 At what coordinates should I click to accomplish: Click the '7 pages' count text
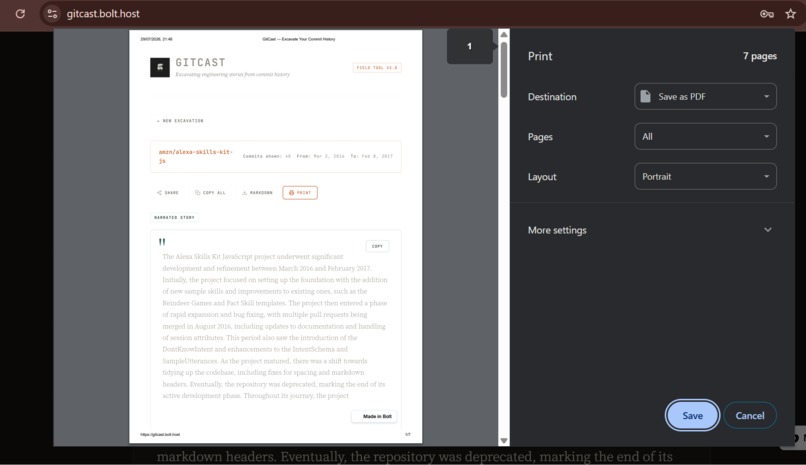tap(759, 56)
